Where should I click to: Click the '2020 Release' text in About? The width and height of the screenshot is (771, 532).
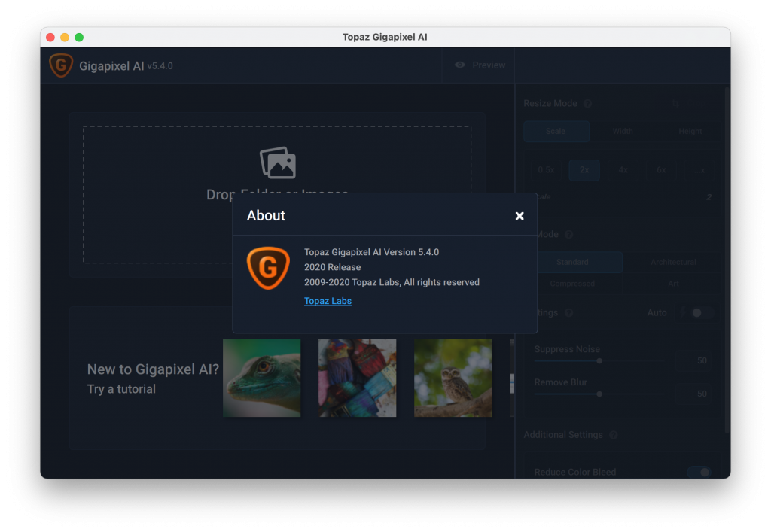[x=332, y=267]
